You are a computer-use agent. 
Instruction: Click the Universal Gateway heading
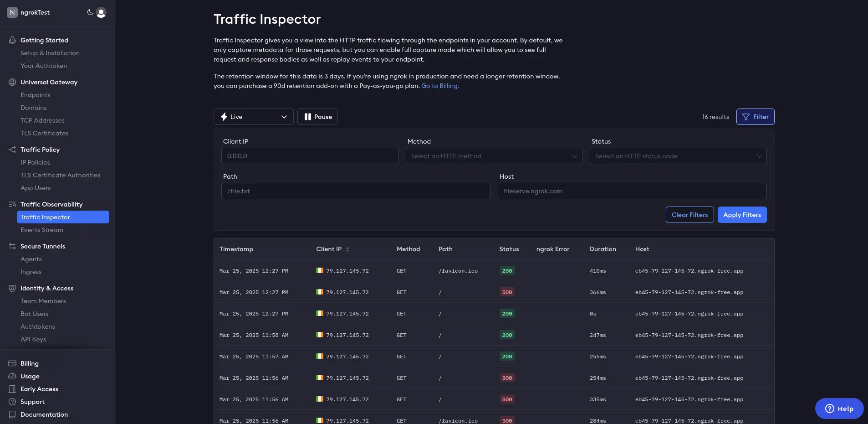click(49, 82)
